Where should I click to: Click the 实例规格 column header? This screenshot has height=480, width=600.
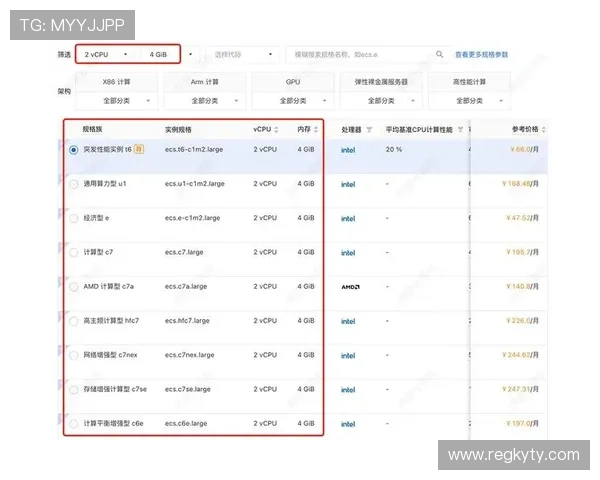point(178,130)
